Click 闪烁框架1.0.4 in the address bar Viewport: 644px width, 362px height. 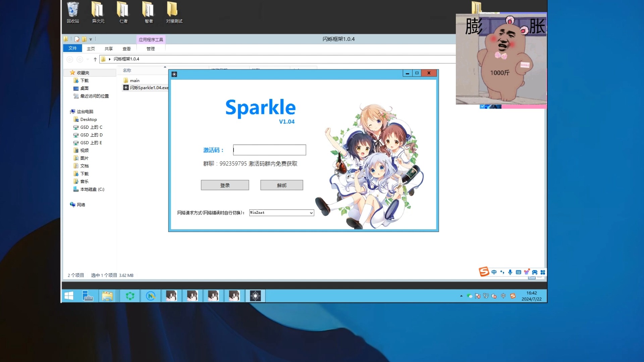pyautogui.click(x=126, y=59)
